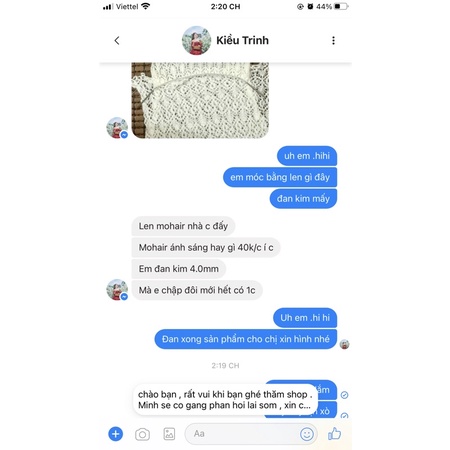The image size is (450, 450).
Task: Send a thumbs-up like
Action: [334, 433]
